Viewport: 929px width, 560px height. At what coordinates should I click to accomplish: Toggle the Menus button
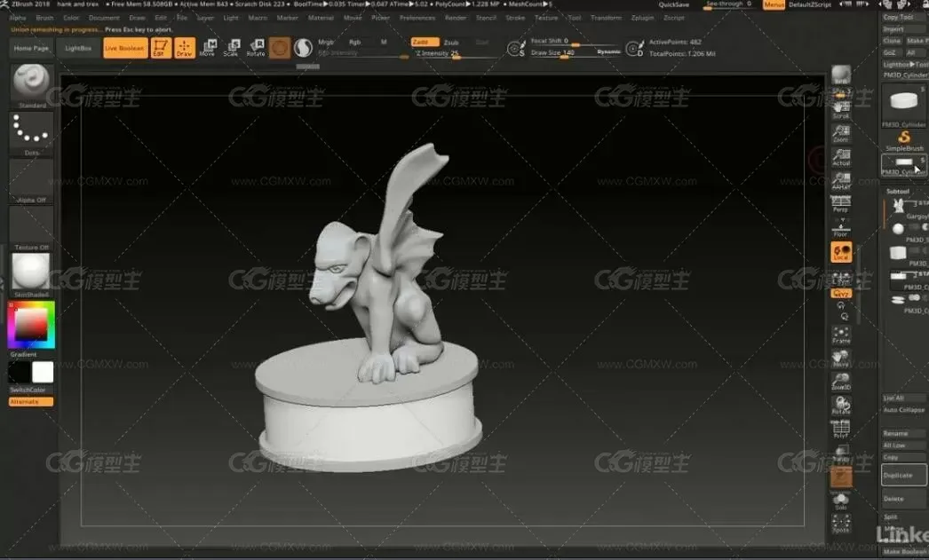pos(774,4)
